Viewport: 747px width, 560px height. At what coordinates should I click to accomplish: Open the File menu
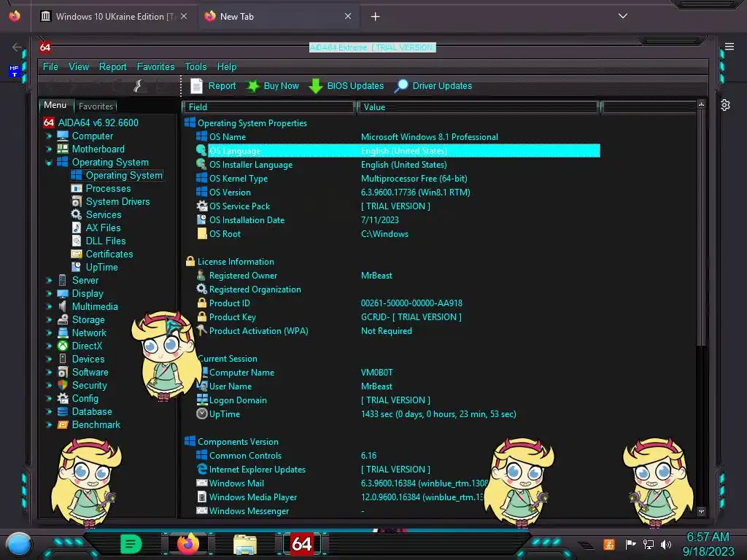50,66
